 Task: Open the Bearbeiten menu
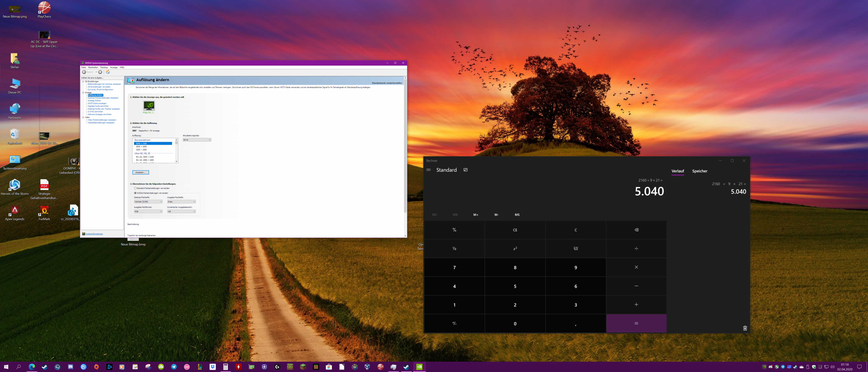93,67
